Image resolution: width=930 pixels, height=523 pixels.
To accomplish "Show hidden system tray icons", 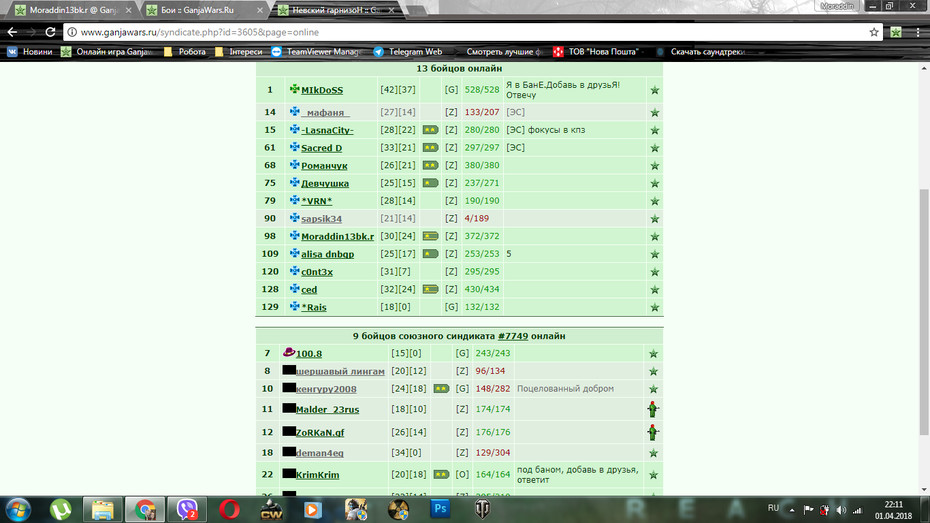I will point(791,510).
